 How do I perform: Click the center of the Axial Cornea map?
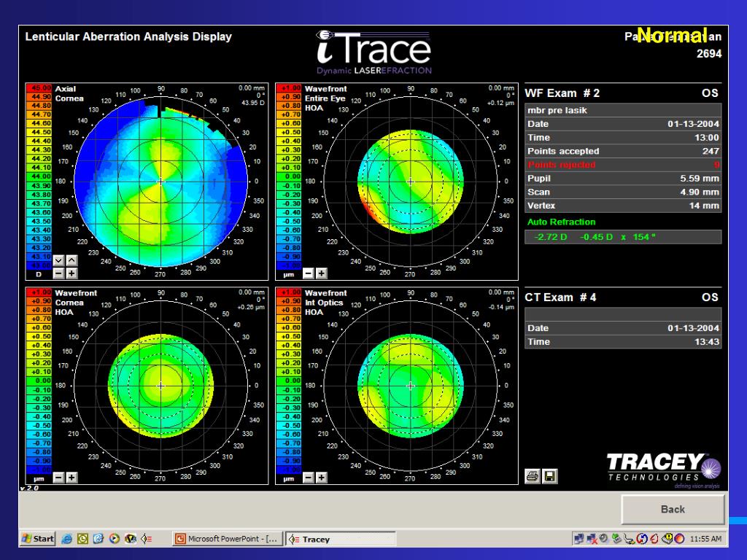coord(161,181)
